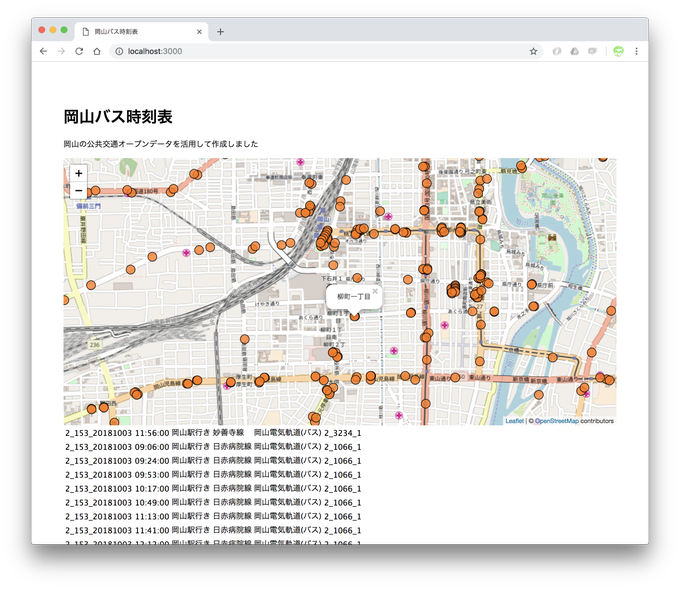Select timetable row 11:13:00 日赤病院線
The width and height of the screenshot is (680, 589).
(213, 516)
